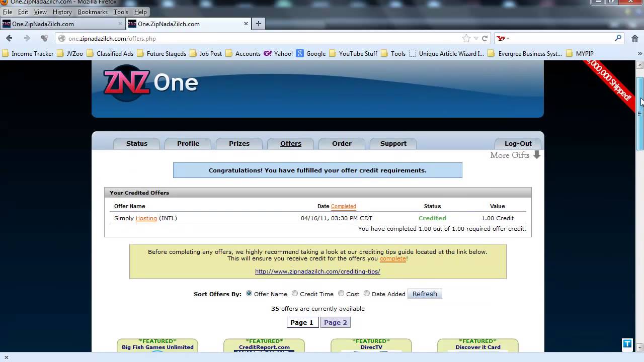The width and height of the screenshot is (644, 362).
Task: Switch to the Support tab
Action: coord(393,144)
